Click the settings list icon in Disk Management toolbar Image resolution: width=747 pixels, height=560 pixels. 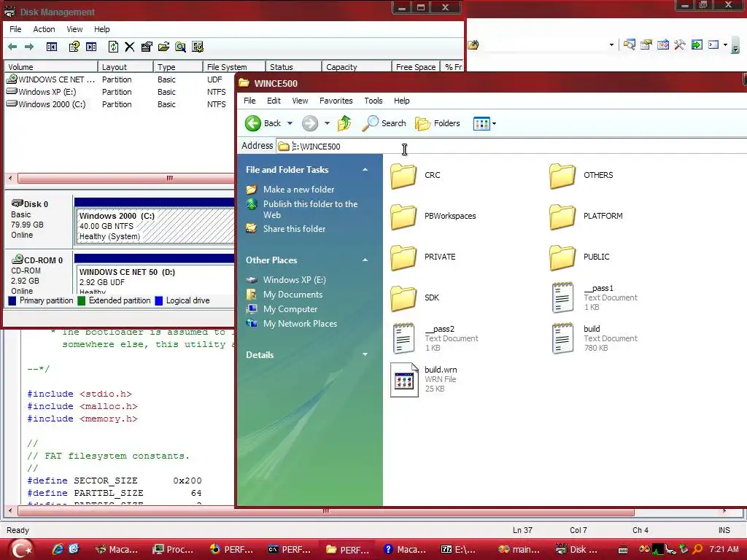[x=197, y=47]
